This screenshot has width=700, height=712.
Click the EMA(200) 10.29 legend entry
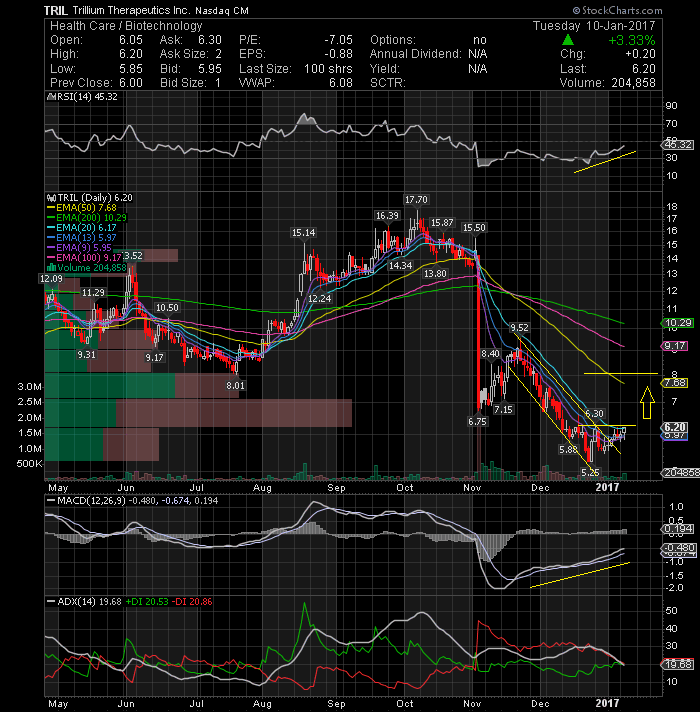[87, 218]
